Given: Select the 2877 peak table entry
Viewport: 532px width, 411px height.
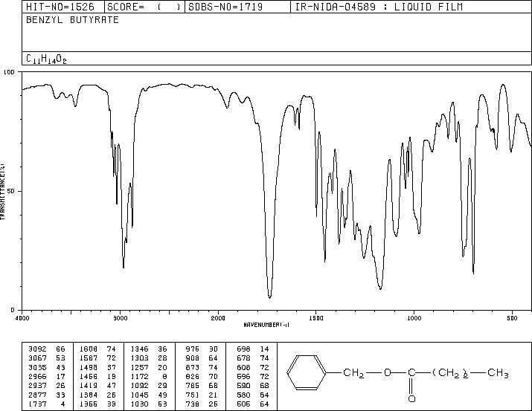Looking at the screenshot, I should click(x=47, y=395).
